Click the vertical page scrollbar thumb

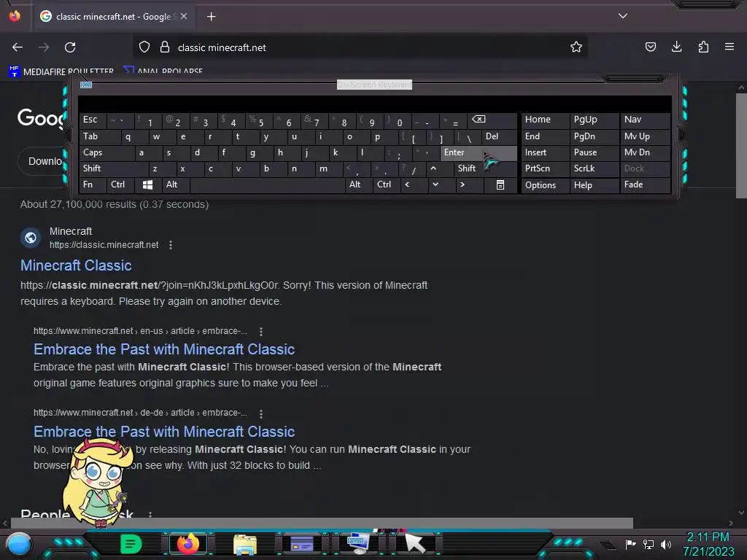click(741, 145)
